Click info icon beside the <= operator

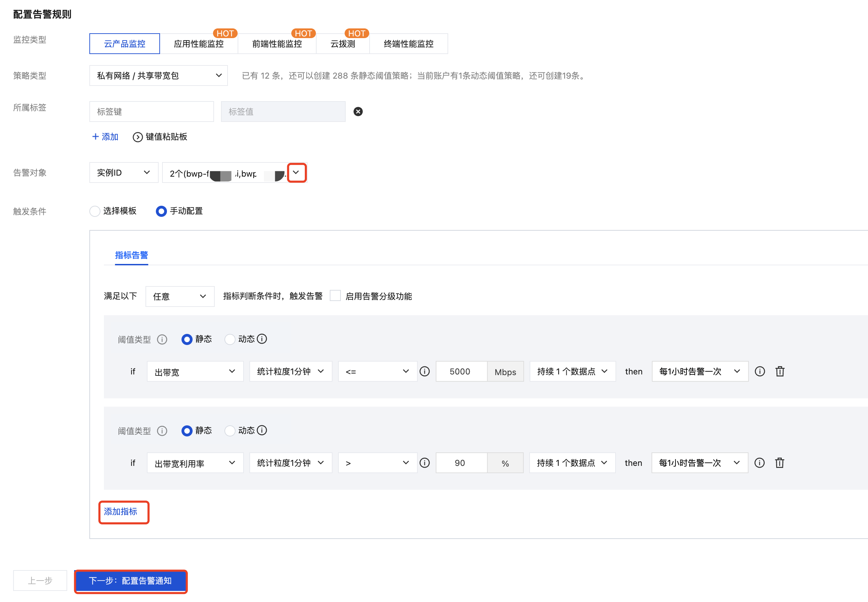[424, 372]
